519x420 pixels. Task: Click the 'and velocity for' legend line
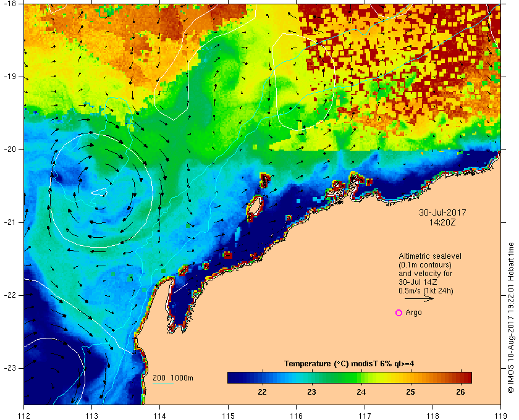point(425,274)
